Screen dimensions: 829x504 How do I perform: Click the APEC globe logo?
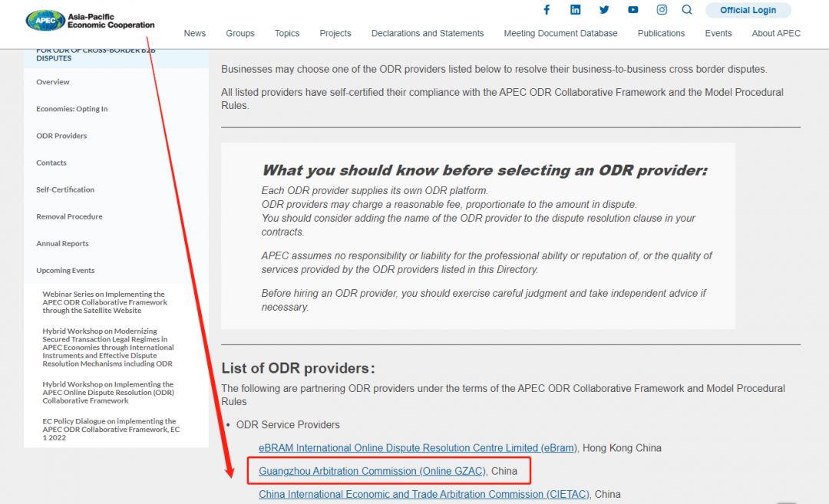pos(45,21)
